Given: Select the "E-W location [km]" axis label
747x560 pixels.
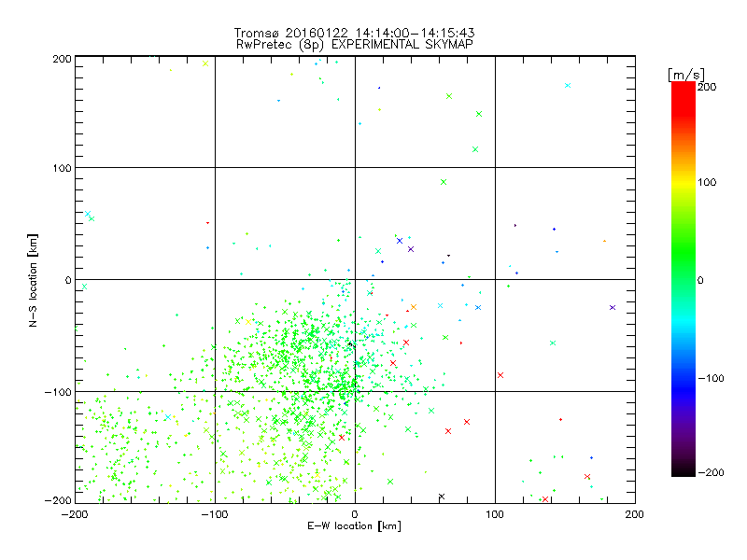Looking at the screenshot, I should tap(354, 526).
